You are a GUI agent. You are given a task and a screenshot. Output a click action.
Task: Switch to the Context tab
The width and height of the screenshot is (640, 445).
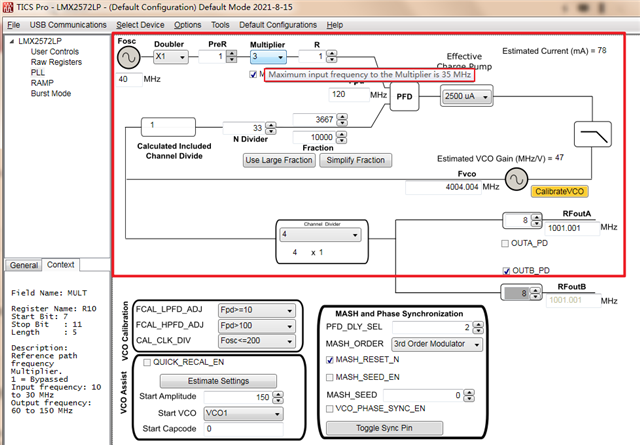pos(60,265)
